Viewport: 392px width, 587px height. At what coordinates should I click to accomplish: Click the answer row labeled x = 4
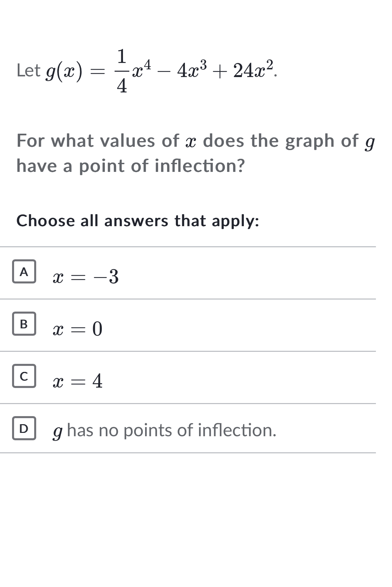pos(134,379)
